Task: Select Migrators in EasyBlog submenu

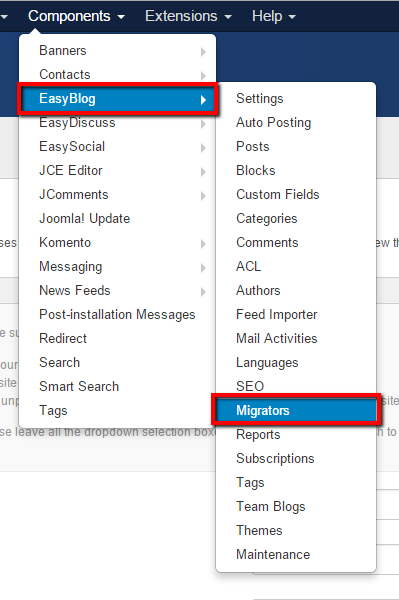Action: 296,411
